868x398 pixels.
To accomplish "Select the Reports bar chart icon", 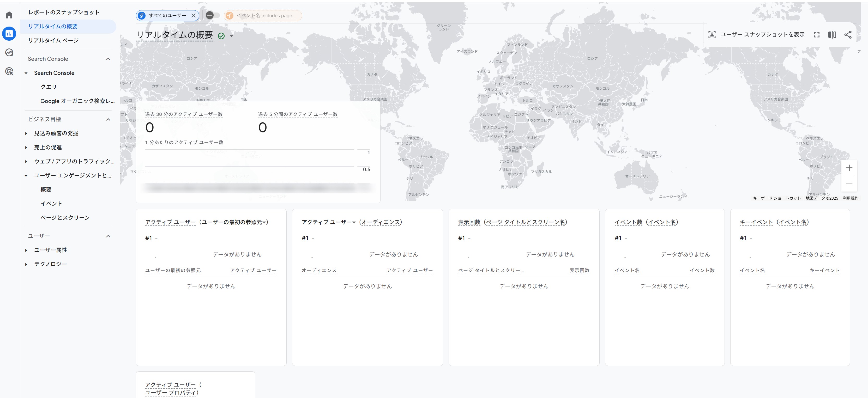I will click(x=9, y=34).
